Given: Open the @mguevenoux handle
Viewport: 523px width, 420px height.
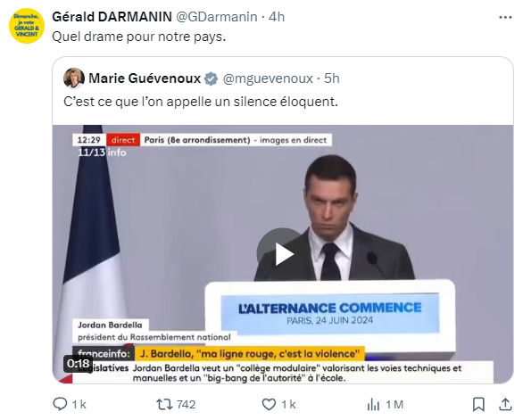Looking at the screenshot, I should [x=268, y=78].
